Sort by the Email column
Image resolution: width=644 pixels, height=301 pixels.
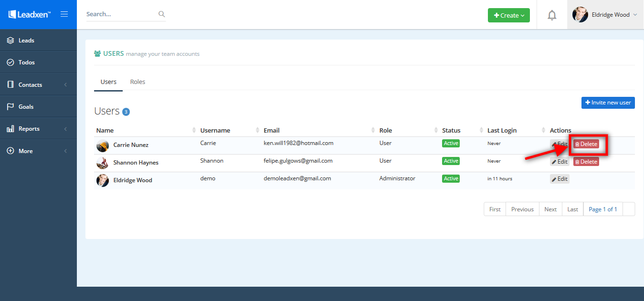pyautogui.click(x=319, y=130)
